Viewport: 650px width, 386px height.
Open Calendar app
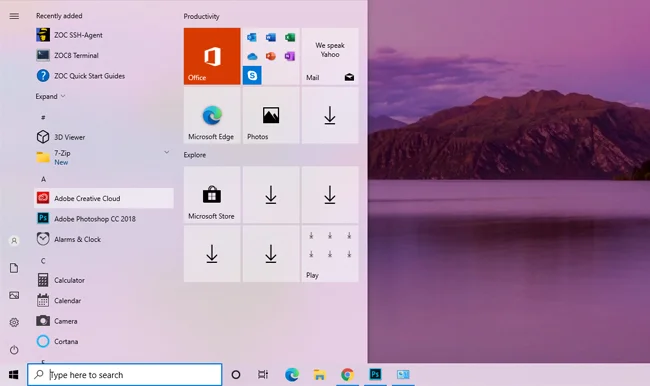click(104, 301)
